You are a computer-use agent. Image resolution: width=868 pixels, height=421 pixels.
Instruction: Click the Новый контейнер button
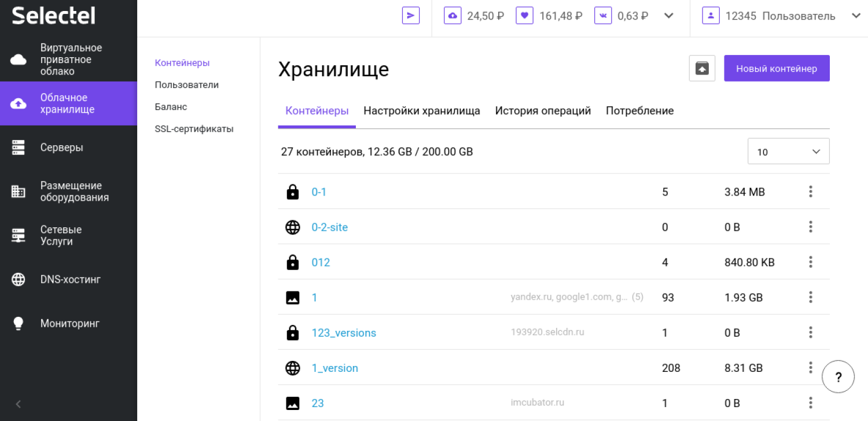[x=776, y=68]
